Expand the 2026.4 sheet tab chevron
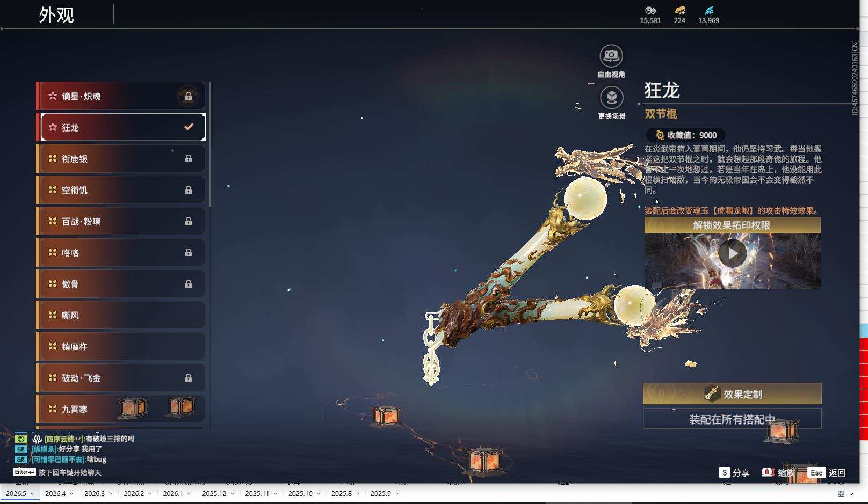This screenshot has width=868, height=504. pyautogui.click(x=71, y=494)
